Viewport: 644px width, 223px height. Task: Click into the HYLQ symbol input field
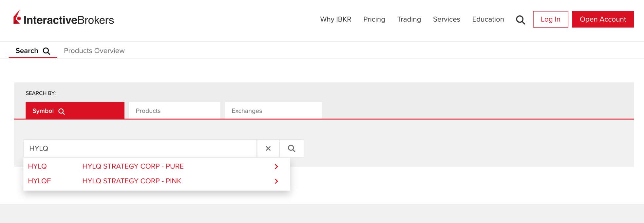140,149
